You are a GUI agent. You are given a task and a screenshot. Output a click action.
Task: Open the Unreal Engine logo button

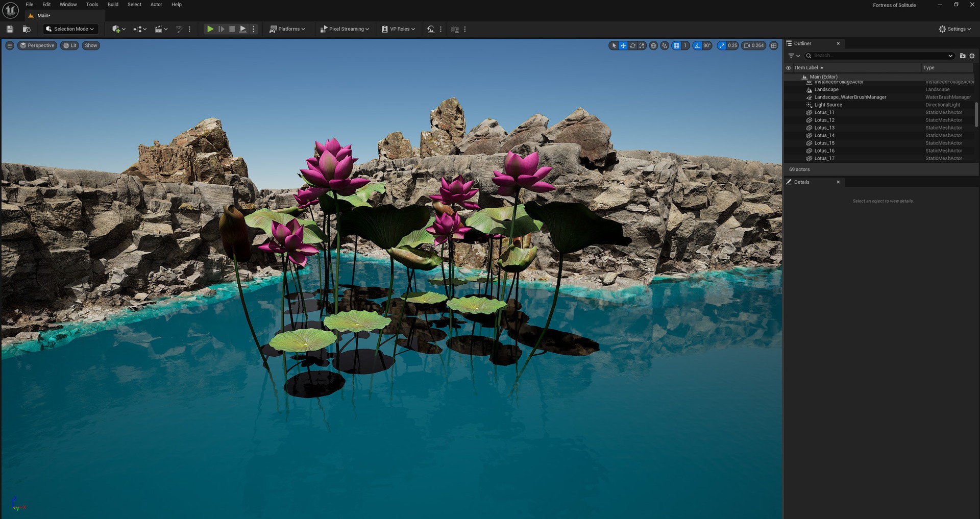tap(10, 10)
